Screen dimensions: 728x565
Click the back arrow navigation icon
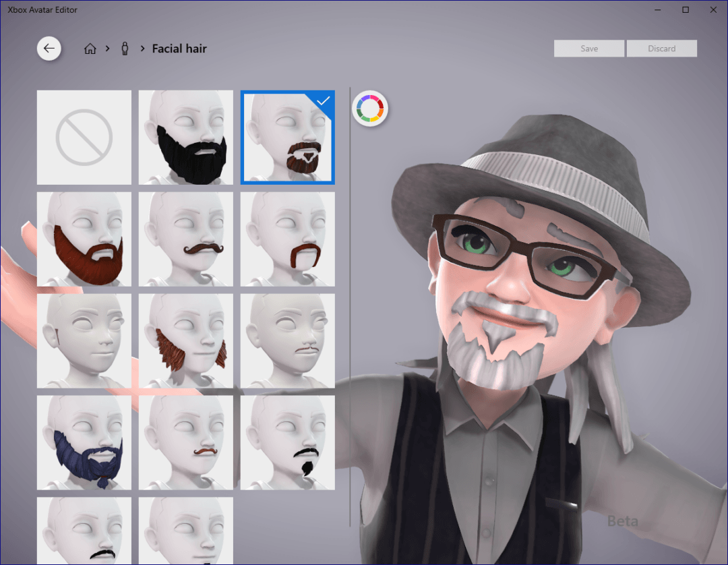(49, 48)
